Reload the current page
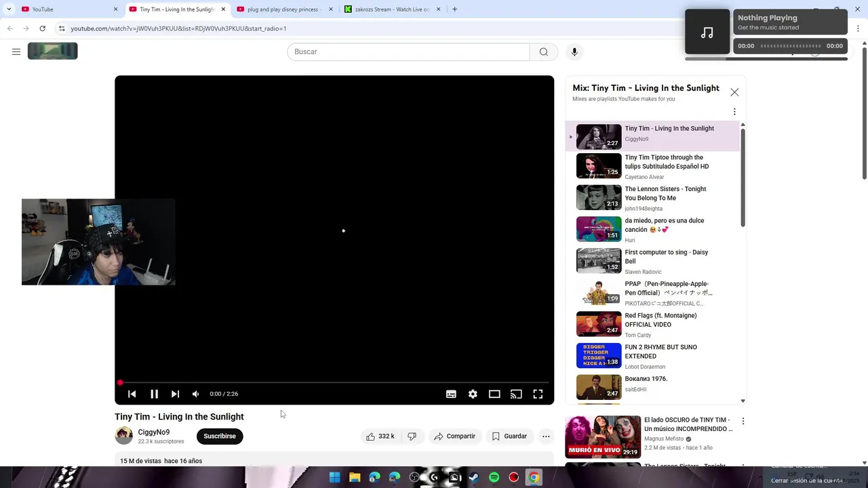 pyautogui.click(x=43, y=28)
